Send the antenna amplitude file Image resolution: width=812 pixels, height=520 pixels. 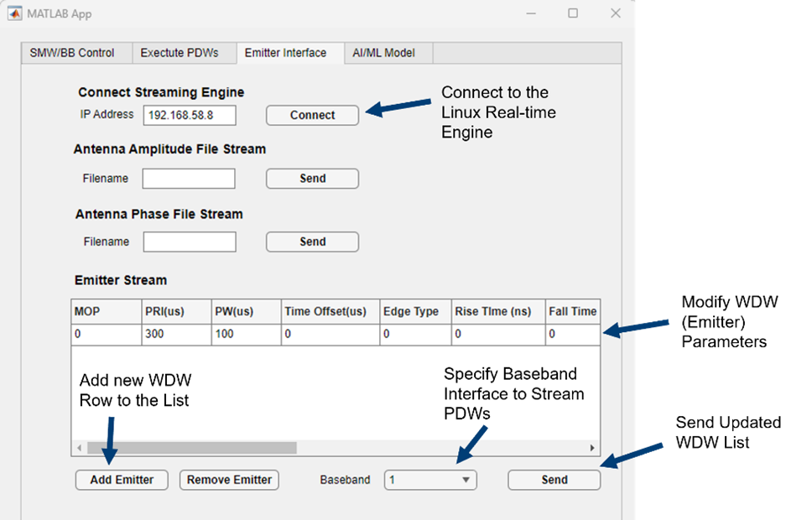tap(312, 179)
